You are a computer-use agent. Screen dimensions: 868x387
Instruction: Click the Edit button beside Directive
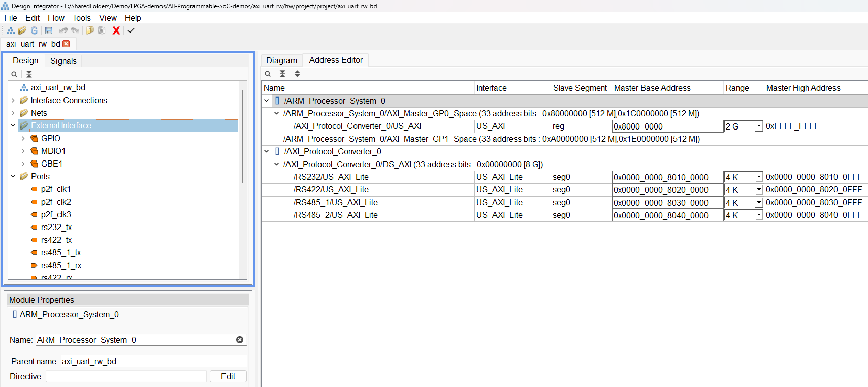click(228, 376)
